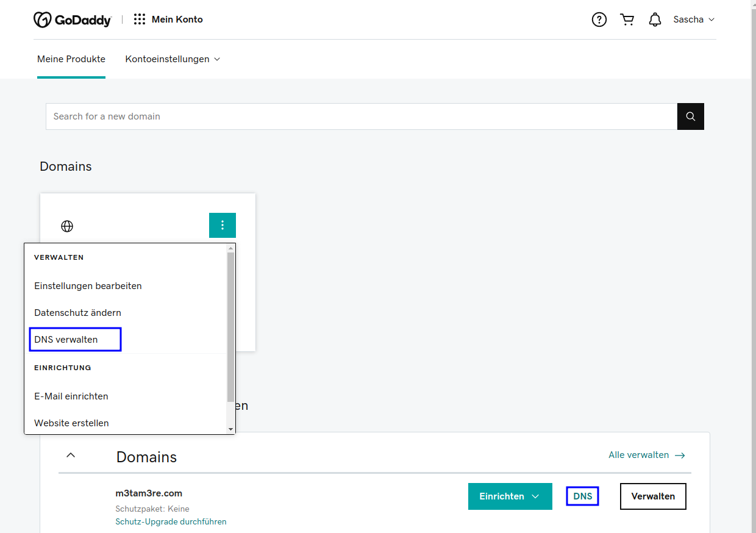Image resolution: width=756 pixels, height=533 pixels.
Task: Open notifications bell
Action: 655,20
